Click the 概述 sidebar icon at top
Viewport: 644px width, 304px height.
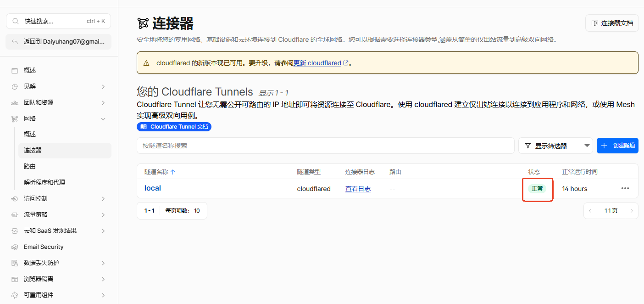click(x=15, y=70)
